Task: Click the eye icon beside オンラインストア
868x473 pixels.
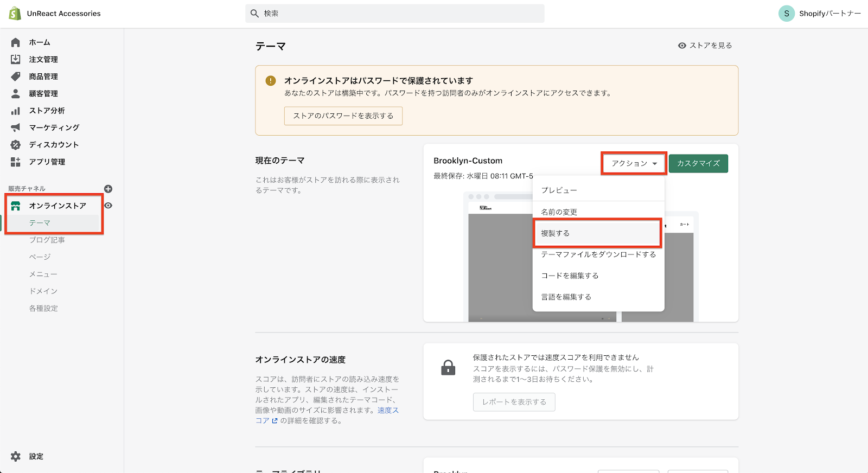Action: pos(108,206)
